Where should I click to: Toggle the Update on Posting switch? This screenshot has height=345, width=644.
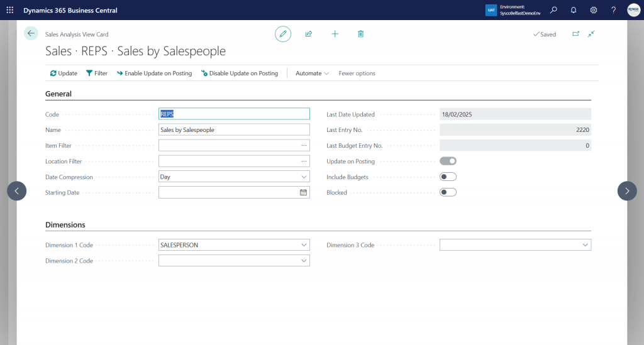pyautogui.click(x=448, y=161)
